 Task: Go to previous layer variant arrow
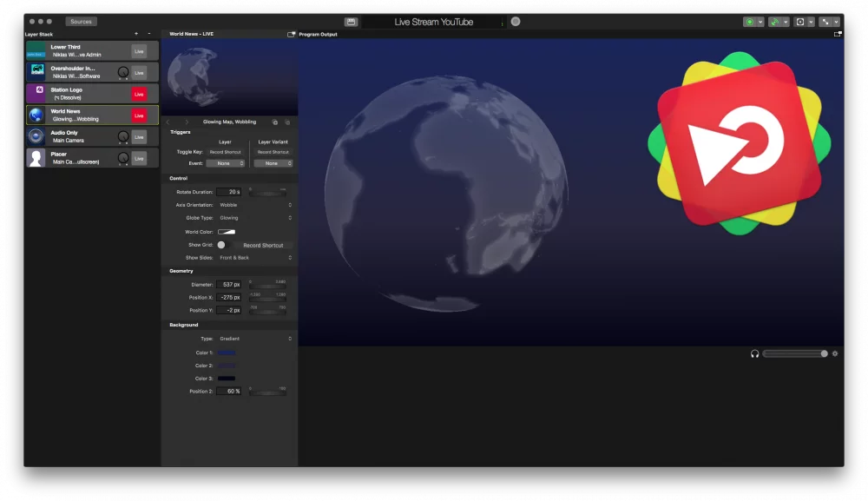(168, 122)
